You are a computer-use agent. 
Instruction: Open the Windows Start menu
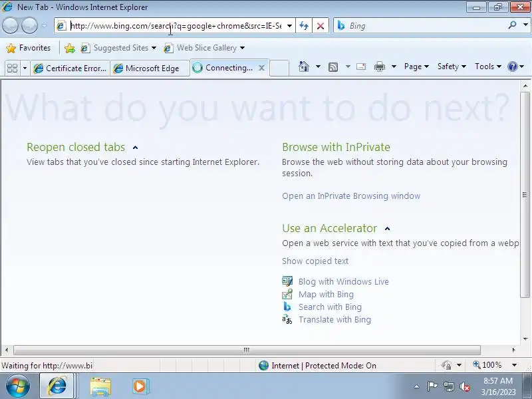[18, 386]
